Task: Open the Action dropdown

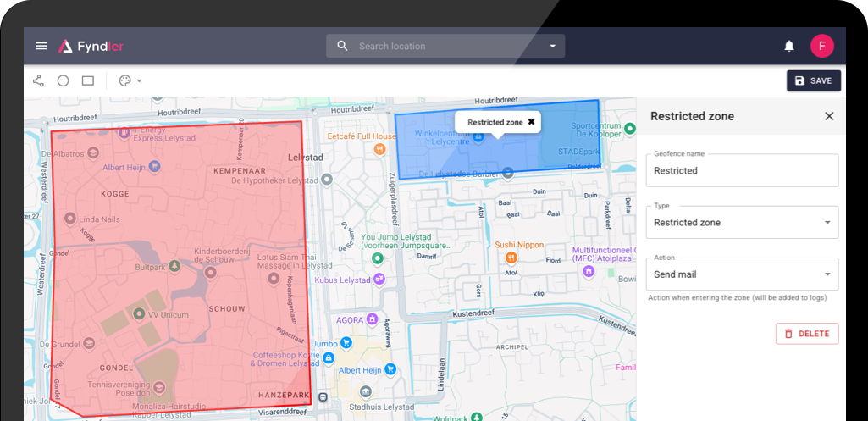Action: point(742,274)
